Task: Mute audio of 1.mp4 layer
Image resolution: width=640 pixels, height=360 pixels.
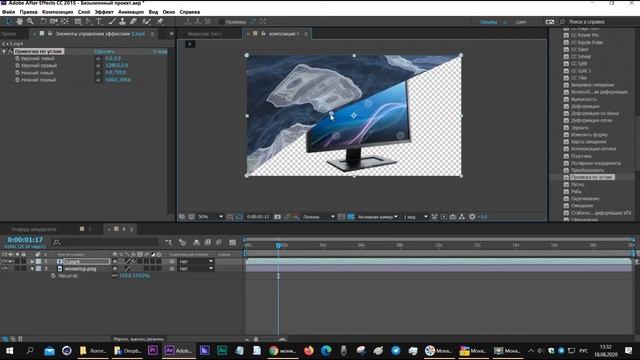Action: [11, 261]
